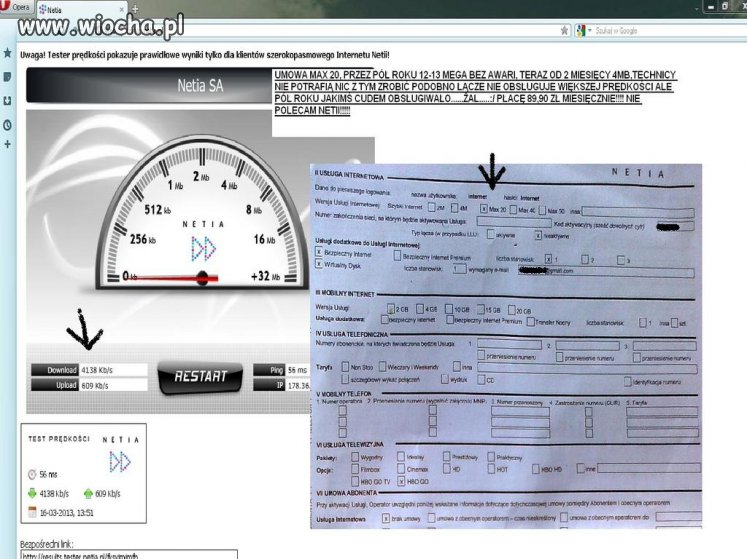Viewport: 747px width, 559px height.
Task: Click the date 16-03-2013, 13:51
Action: [x=67, y=513]
